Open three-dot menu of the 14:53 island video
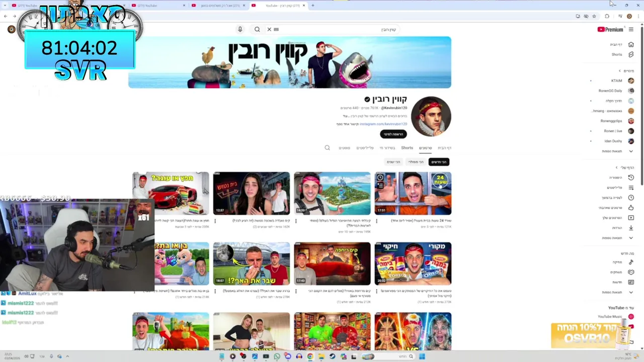The image size is (644, 362). [x=296, y=221]
